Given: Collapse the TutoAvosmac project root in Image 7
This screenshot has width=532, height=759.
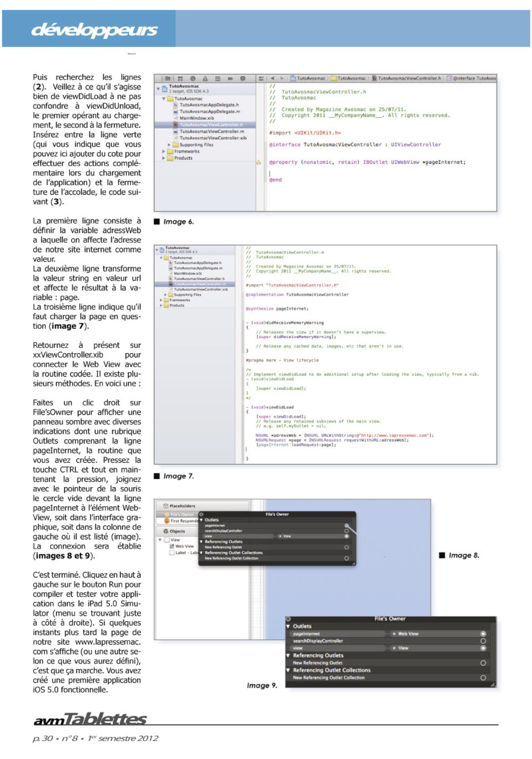Looking at the screenshot, I should pos(157,249).
